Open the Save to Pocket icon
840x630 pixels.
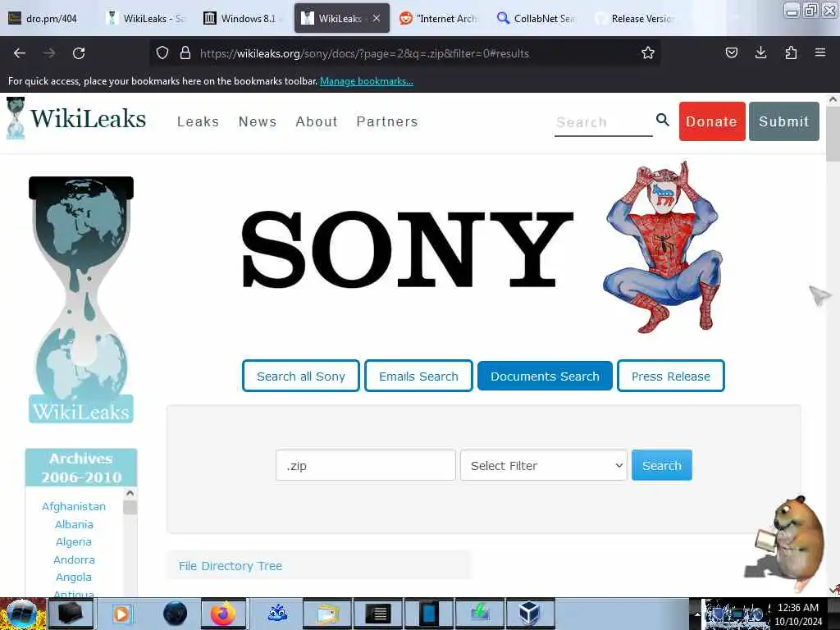[x=731, y=52]
